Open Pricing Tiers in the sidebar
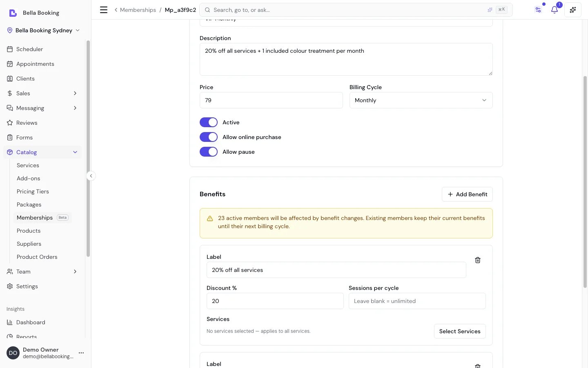Screen dimensions: 588x368 33,191
